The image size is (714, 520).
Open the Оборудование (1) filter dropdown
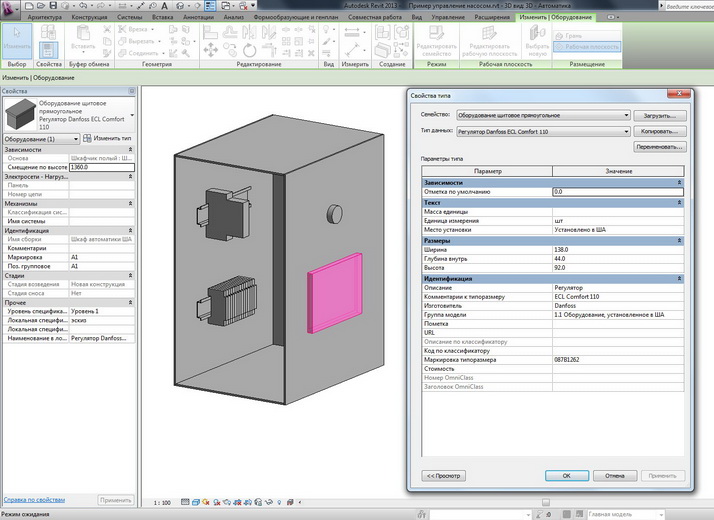[x=41, y=139]
